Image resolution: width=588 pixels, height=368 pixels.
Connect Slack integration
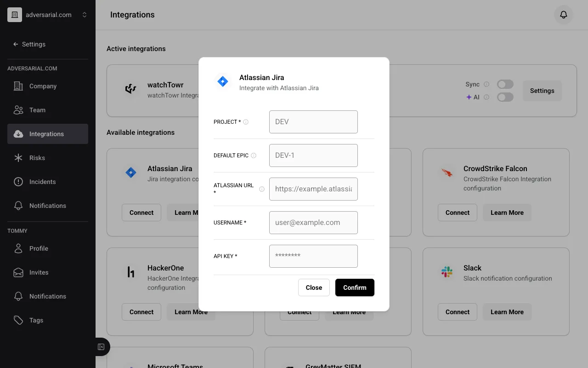click(458, 312)
